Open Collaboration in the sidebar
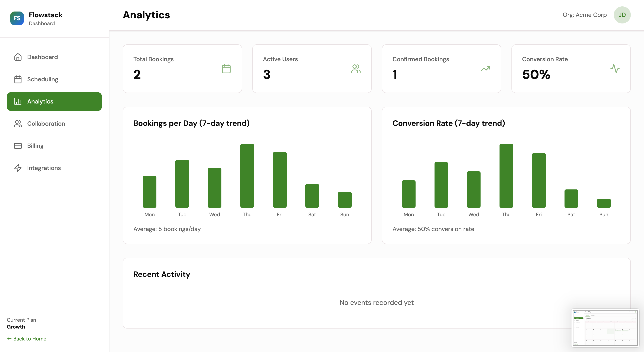 click(54, 124)
